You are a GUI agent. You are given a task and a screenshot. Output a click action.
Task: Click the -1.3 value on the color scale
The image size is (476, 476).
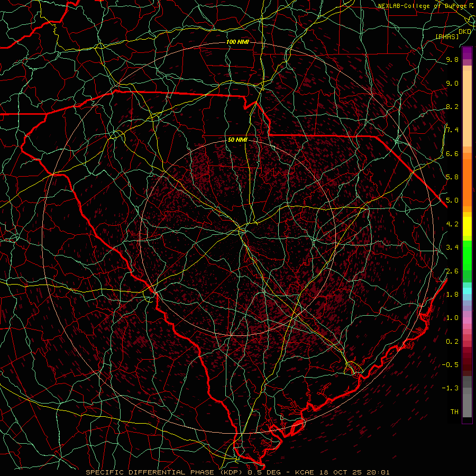[x=450, y=388]
